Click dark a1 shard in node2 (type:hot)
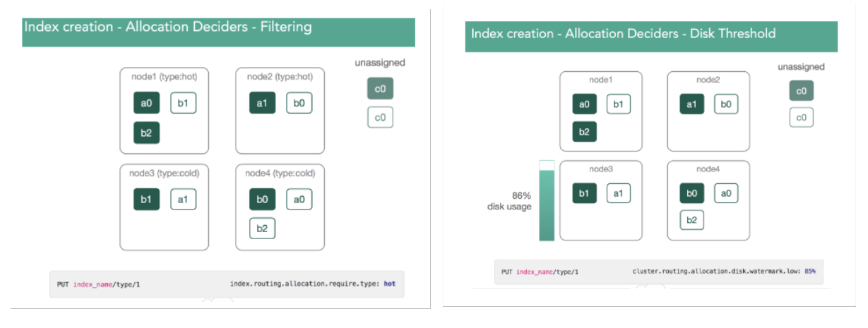The height and width of the screenshot is (328, 868). point(262,103)
